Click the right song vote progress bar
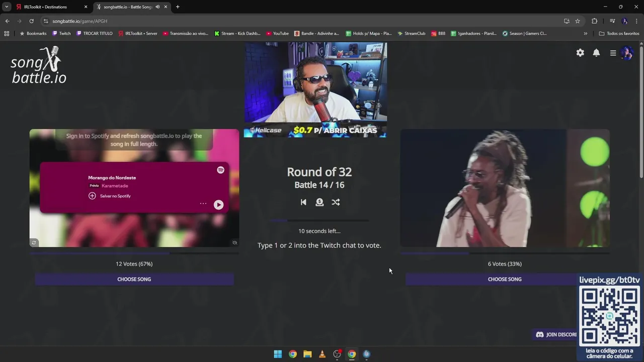Image resolution: width=644 pixels, height=362 pixels. click(x=505, y=253)
